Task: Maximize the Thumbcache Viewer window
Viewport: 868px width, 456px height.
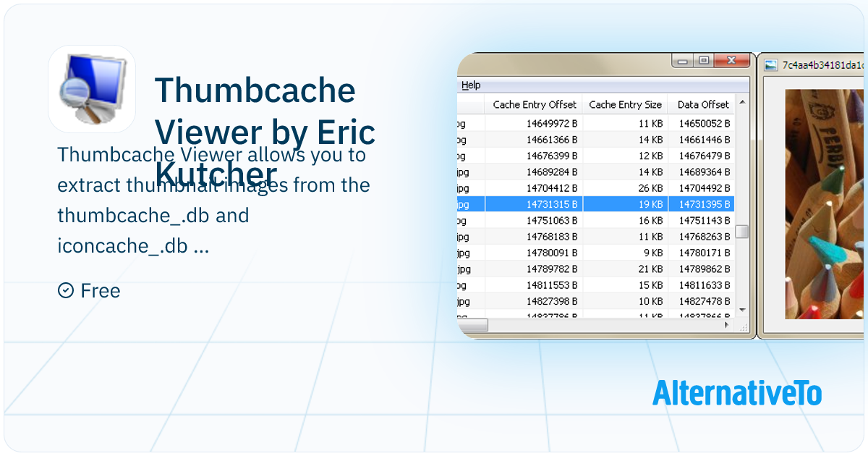Action: point(702,61)
